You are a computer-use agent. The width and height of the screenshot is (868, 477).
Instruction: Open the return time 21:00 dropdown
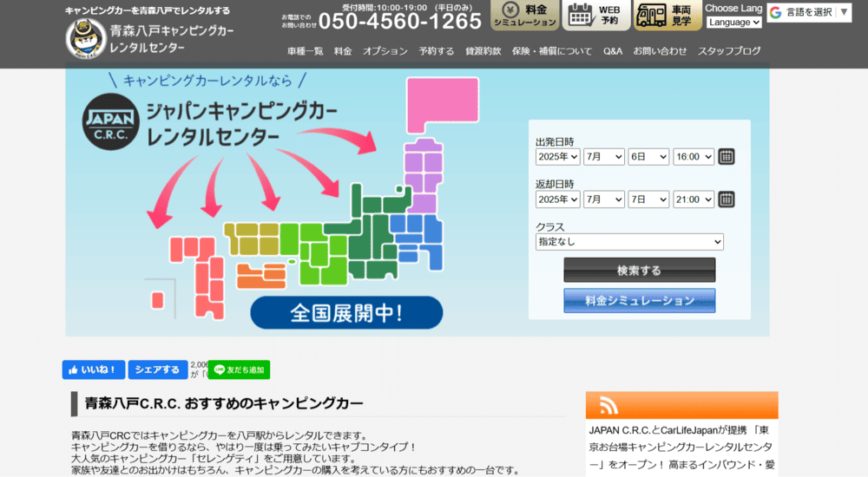(694, 199)
